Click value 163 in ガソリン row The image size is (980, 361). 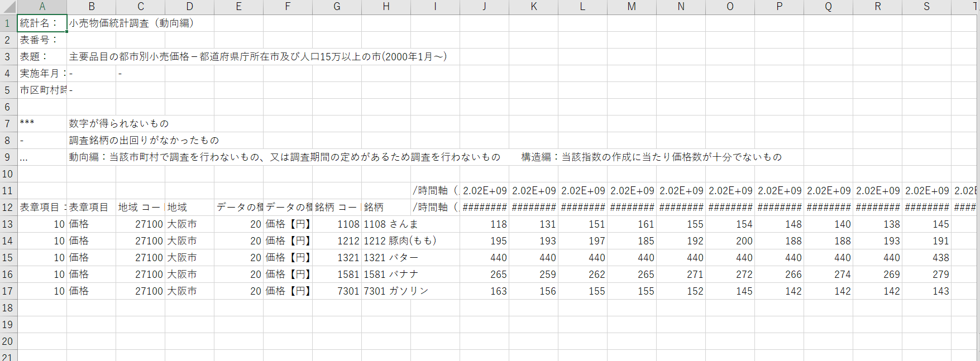pos(485,291)
